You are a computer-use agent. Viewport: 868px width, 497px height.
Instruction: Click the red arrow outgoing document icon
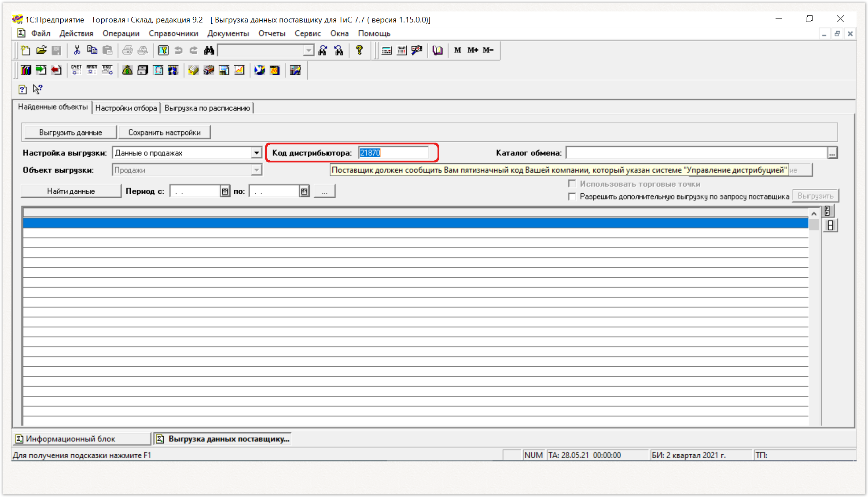[56, 70]
